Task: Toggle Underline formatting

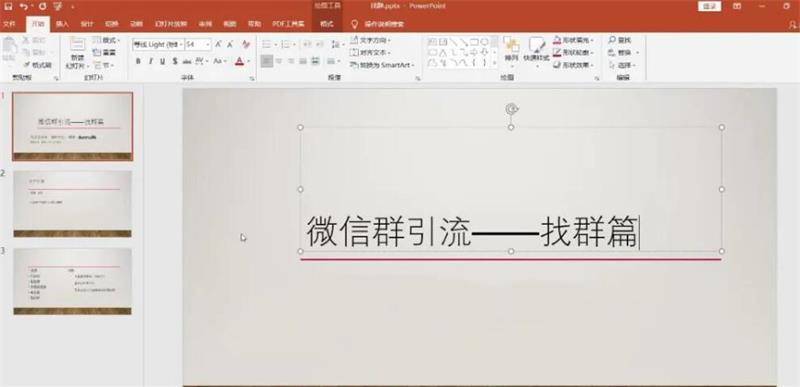Action: coord(162,61)
